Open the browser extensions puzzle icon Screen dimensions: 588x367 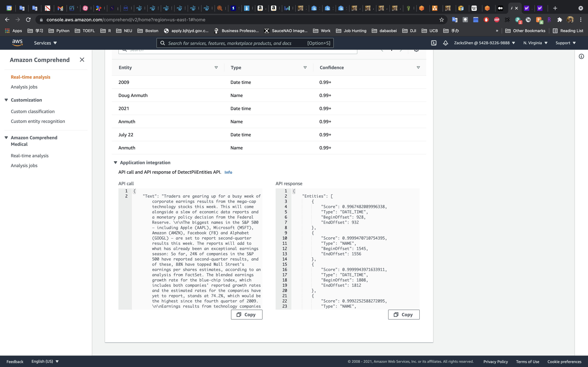(x=560, y=20)
